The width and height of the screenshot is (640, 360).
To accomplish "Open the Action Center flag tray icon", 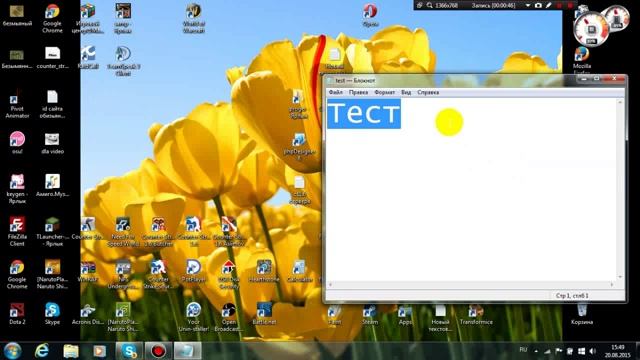I will coord(558,351).
